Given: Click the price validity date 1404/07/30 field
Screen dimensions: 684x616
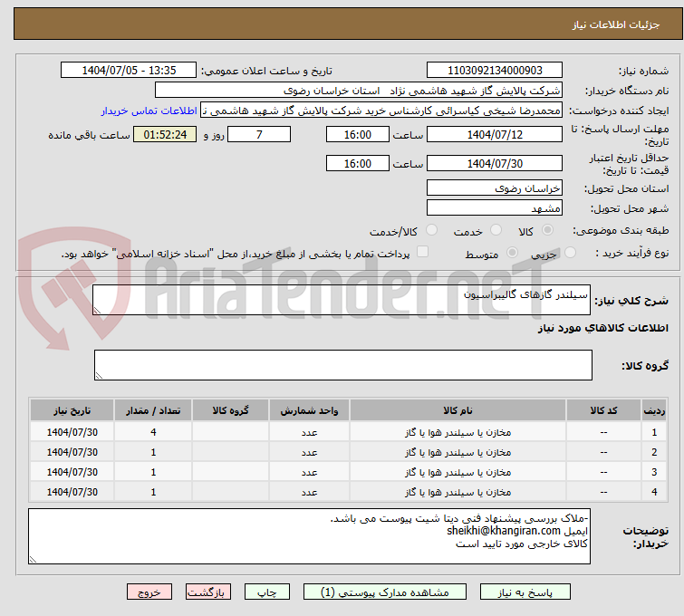Looking at the screenshot, I should [495, 163].
